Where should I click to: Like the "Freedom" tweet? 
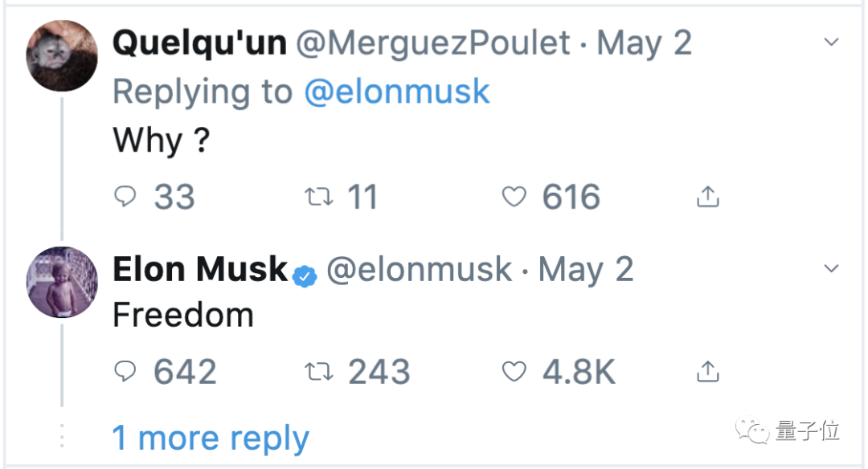click(514, 371)
